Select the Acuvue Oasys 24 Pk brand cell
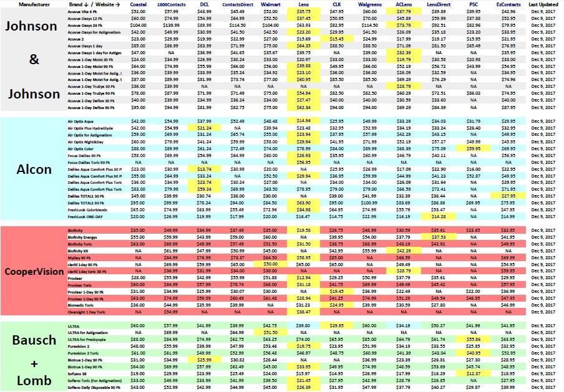The height and width of the screenshot is (392, 564). tap(85, 26)
